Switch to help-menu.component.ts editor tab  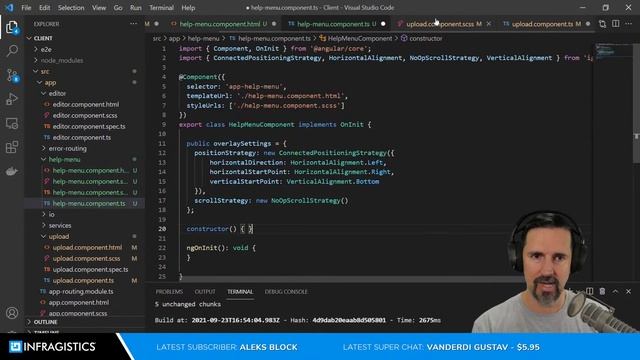[336, 24]
